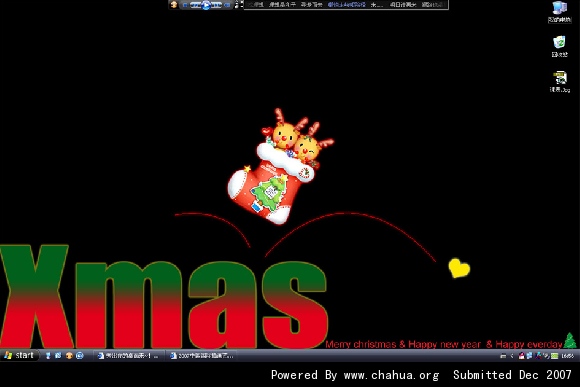Click the orange icon left of media player
Viewport: 580px width, 387px height.
[x=173, y=5]
